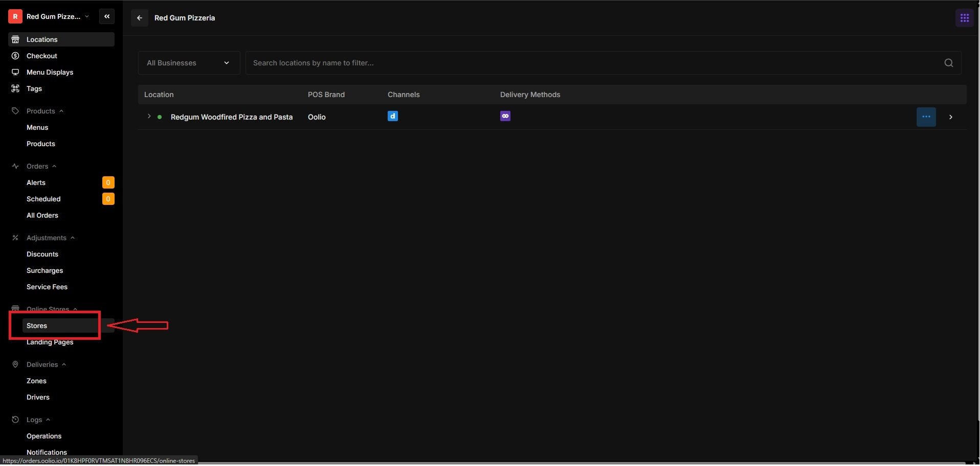Open Tags using the QR code icon

(15, 88)
